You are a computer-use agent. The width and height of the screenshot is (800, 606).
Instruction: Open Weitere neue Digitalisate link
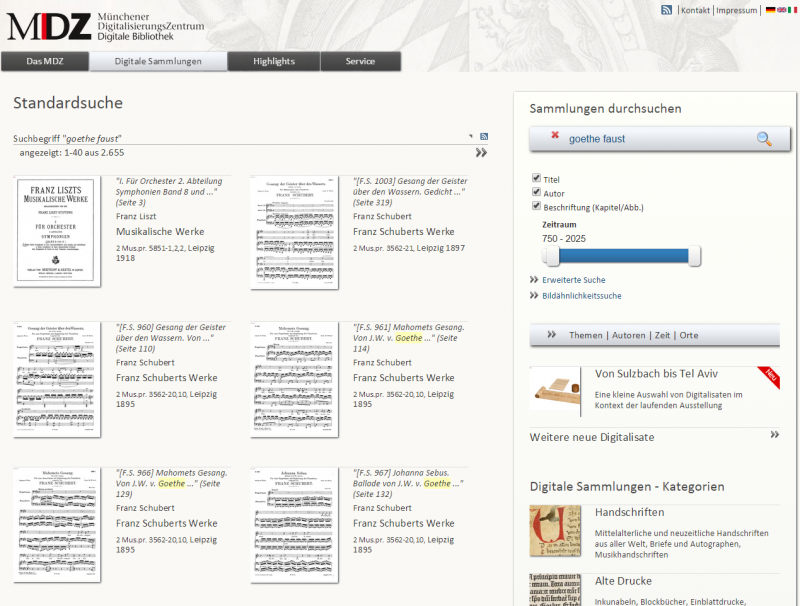pos(592,437)
